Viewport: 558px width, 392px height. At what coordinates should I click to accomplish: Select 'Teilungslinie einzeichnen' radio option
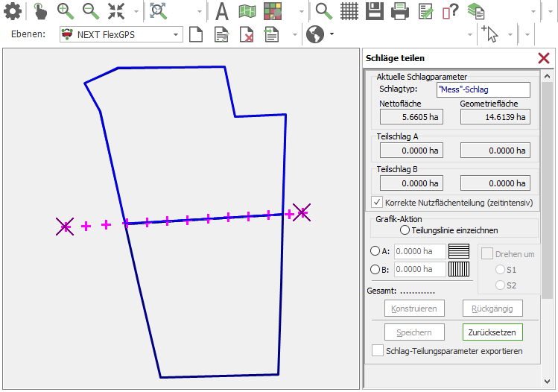point(405,230)
